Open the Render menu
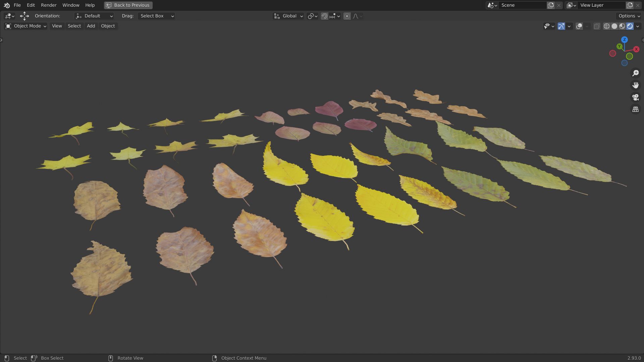 pyautogui.click(x=49, y=5)
